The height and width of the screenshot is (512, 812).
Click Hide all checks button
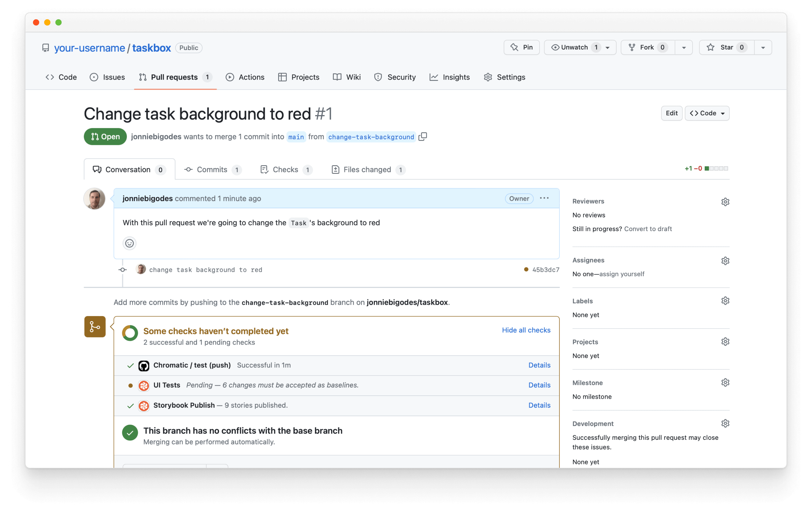[x=526, y=330]
